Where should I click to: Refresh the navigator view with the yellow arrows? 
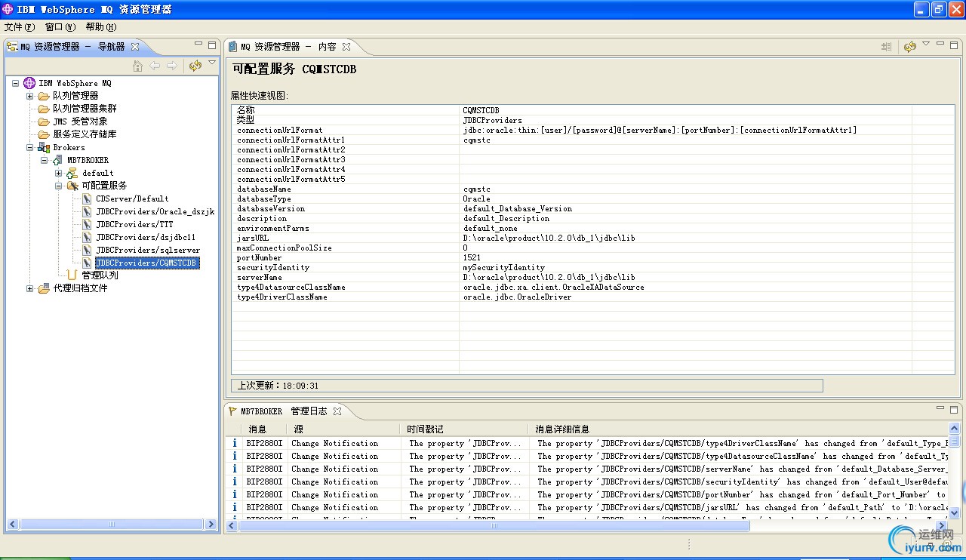(195, 66)
